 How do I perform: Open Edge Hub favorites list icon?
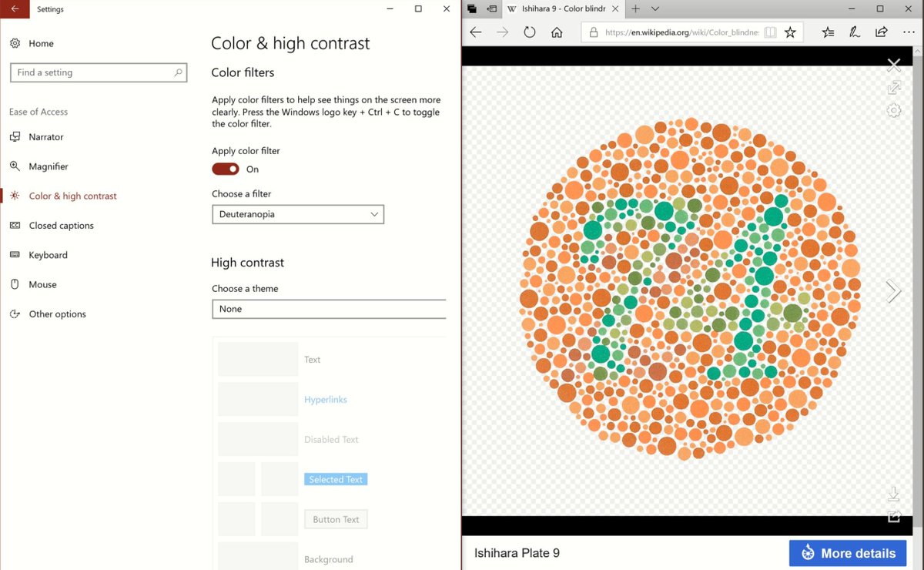828,32
